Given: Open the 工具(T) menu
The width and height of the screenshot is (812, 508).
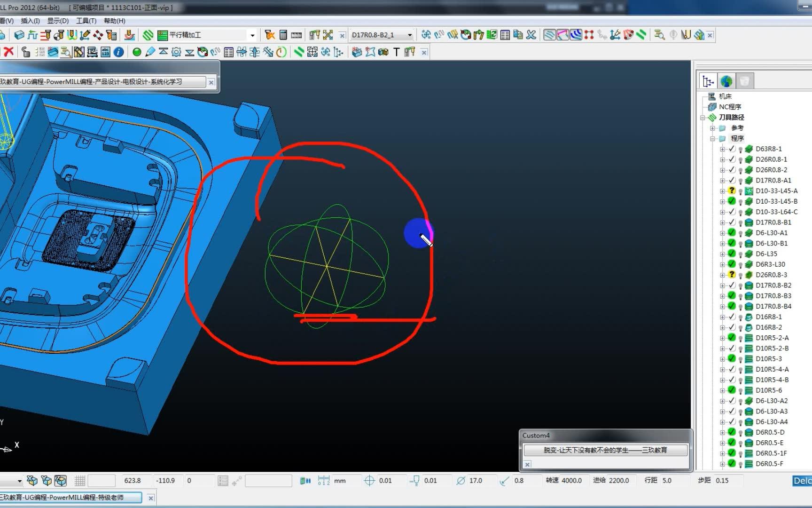Looking at the screenshot, I should (86, 21).
